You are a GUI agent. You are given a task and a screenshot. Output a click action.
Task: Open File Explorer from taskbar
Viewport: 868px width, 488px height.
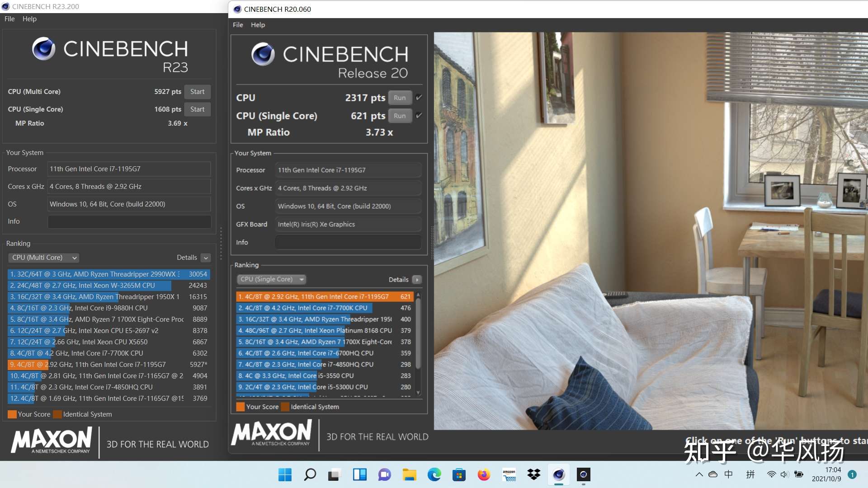[409, 474]
